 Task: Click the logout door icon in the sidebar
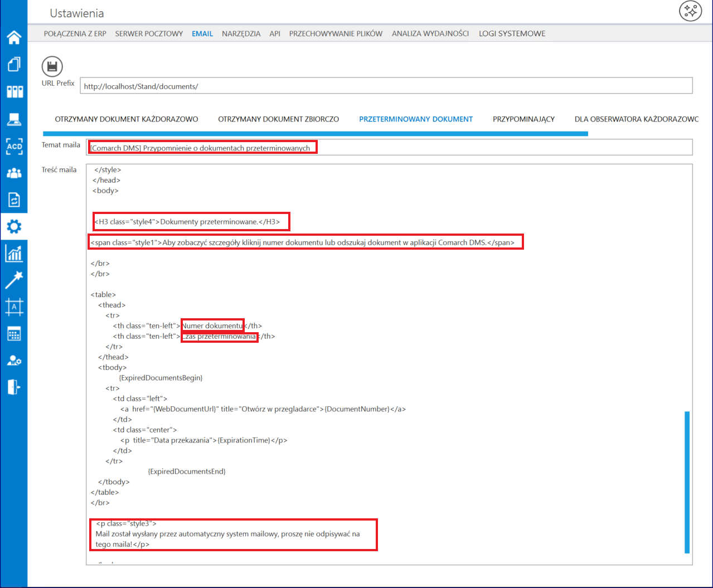[14, 387]
